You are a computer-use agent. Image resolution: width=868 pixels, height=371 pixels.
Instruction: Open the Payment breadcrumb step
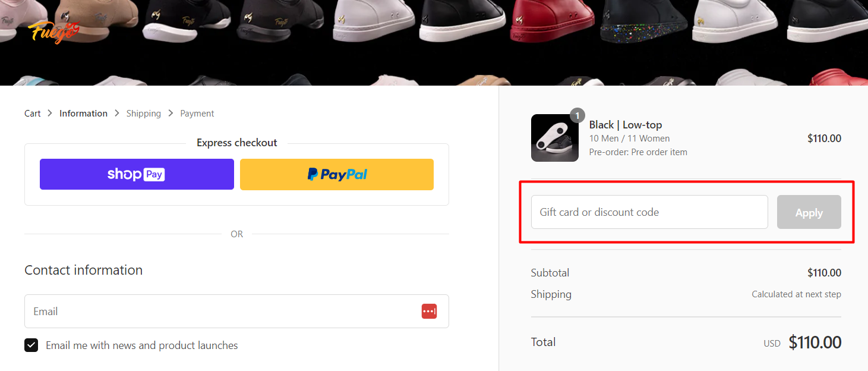click(x=197, y=114)
